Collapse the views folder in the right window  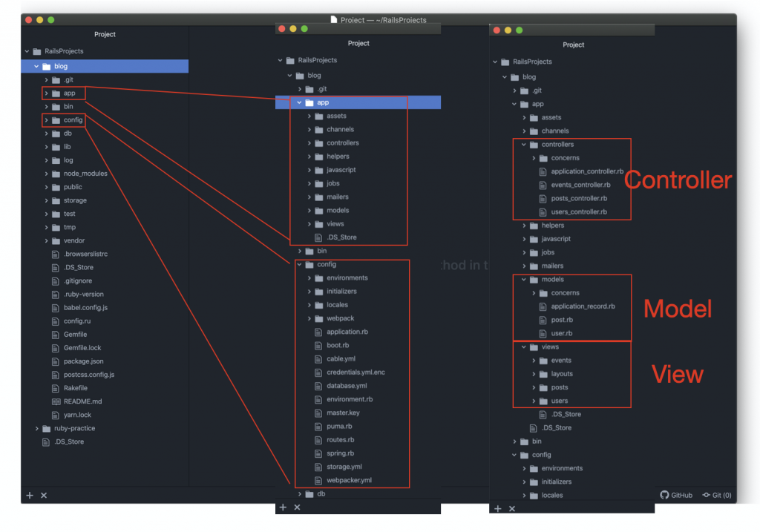[x=523, y=347]
